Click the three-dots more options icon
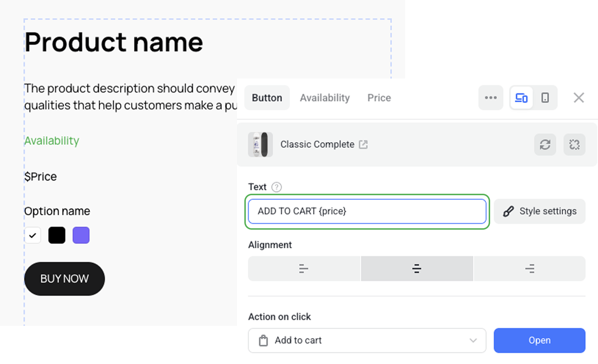Image resolution: width=598 pixels, height=364 pixels. pos(491,98)
